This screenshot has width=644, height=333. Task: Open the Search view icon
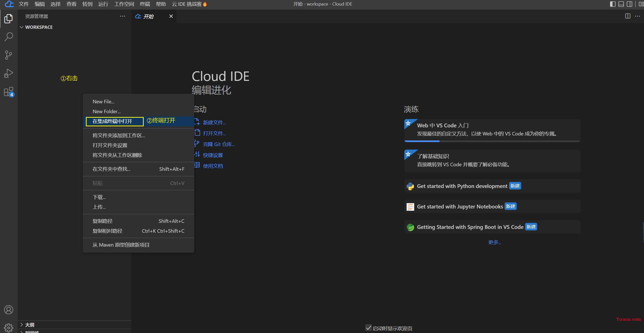click(x=9, y=37)
